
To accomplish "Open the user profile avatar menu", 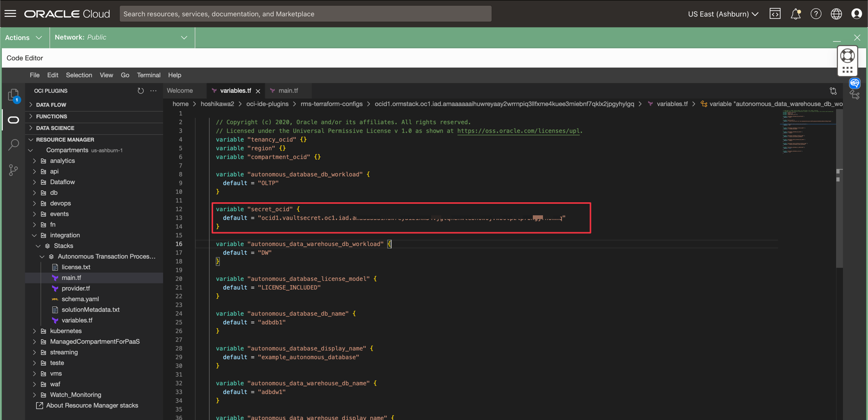I will 856,14.
